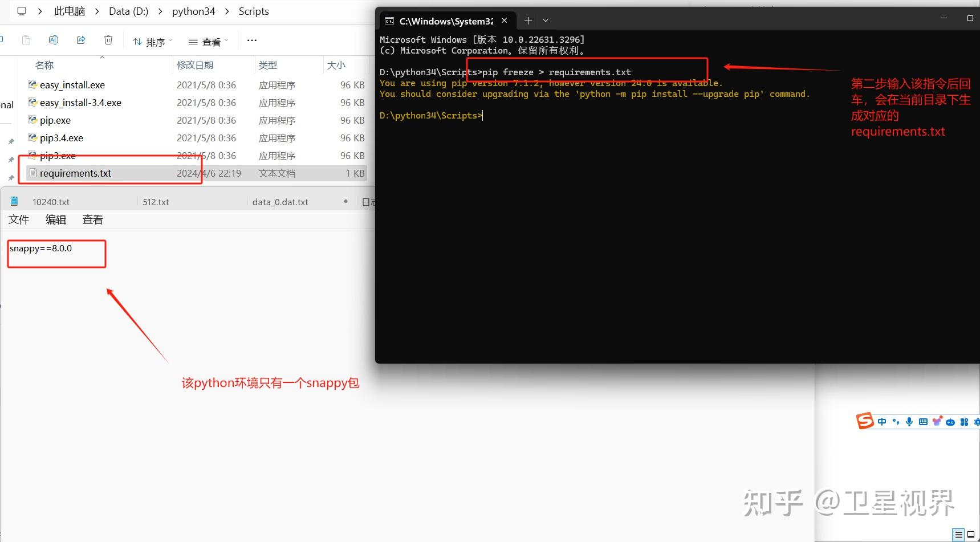Toggle punctuation mode in Sogou bar

(895, 422)
